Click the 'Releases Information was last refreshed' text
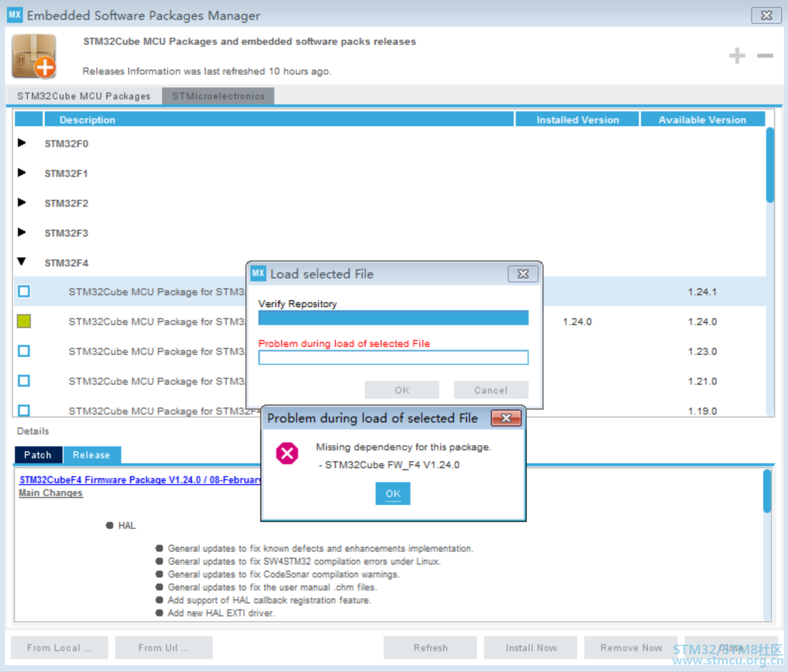Screen dimensions: 788x672 [x=207, y=71]
